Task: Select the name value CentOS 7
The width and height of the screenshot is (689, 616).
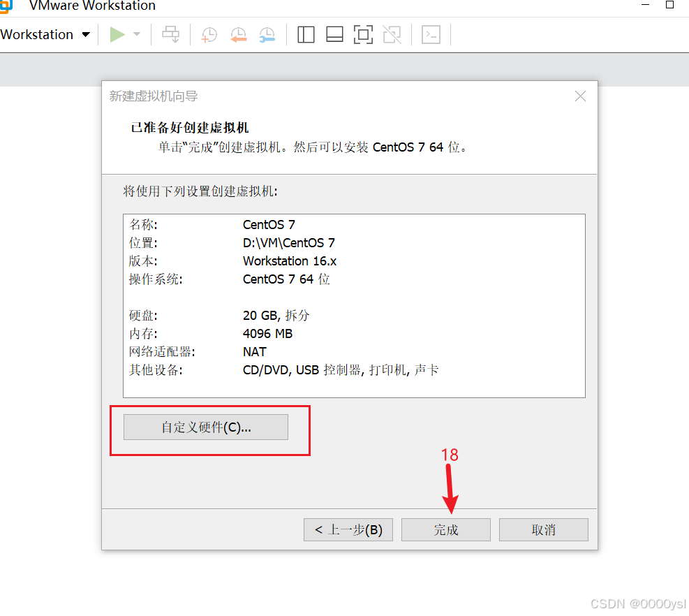Action: (x=269, y=225)
